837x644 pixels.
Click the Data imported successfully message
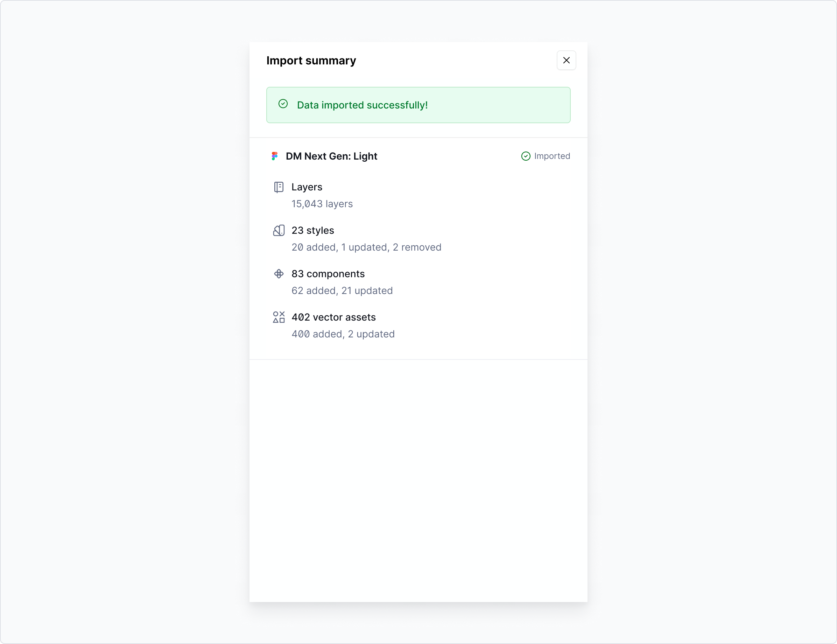362,105
